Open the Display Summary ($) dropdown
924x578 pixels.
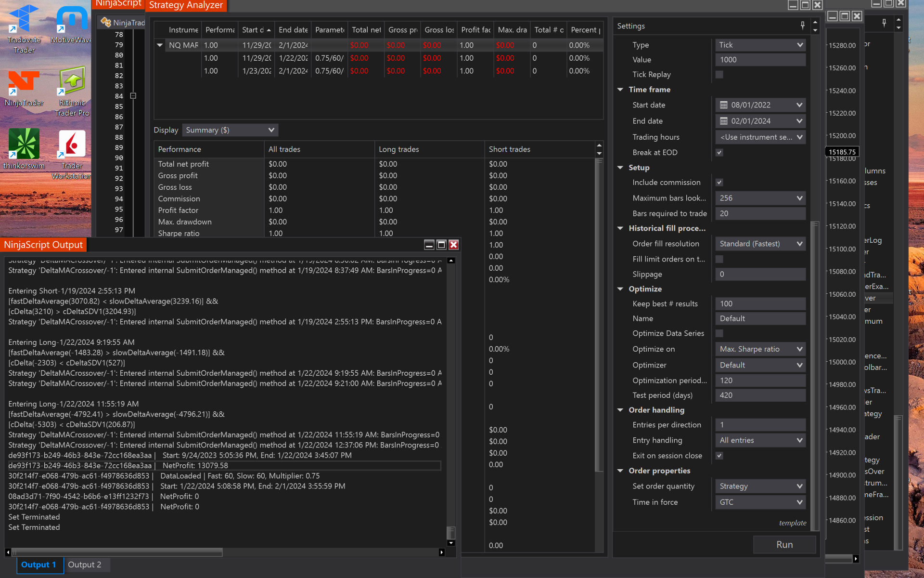coord(230,130)
